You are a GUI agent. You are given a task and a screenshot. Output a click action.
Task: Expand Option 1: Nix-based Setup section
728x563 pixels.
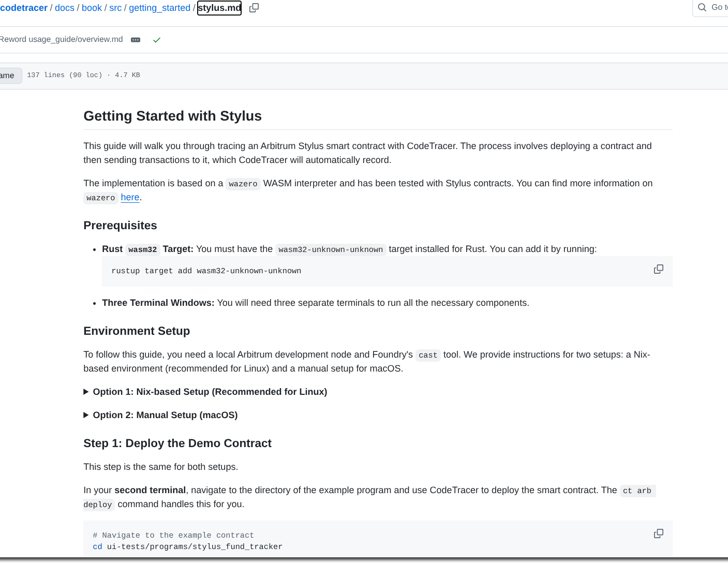point(205,392)
